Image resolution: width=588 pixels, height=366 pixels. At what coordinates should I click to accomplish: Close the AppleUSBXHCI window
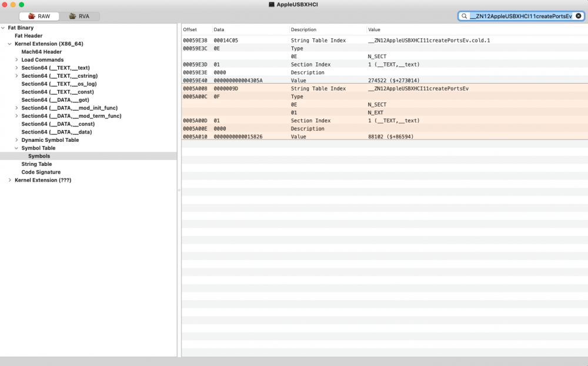(x=5, y=5)
